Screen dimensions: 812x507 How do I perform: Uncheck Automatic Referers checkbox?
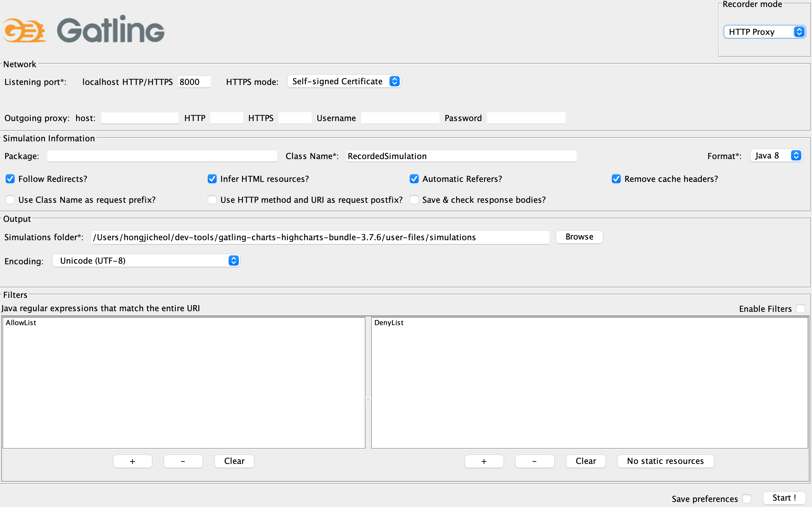click(414, 179)
